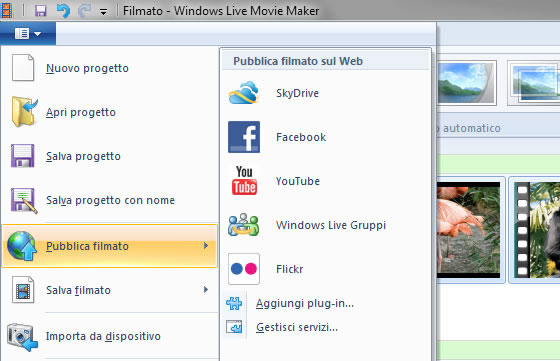560x361 pixels.
Task: Open the blue application menu button
Action: pyautogui.click(x=28, y=34)
